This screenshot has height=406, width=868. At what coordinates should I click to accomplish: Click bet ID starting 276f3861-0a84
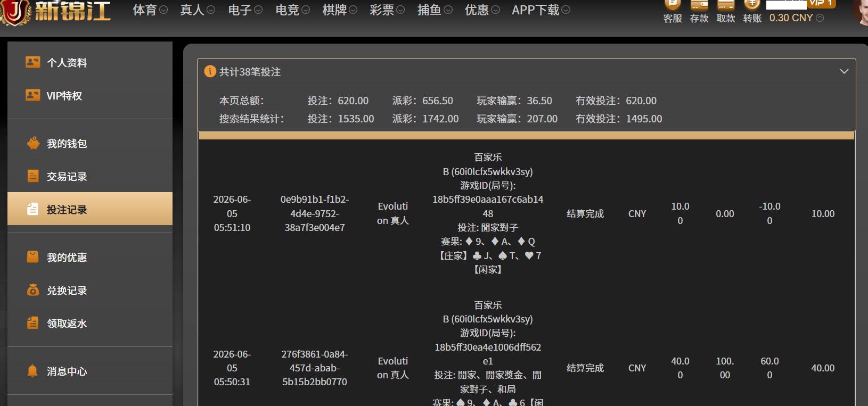tap(315, 368)
